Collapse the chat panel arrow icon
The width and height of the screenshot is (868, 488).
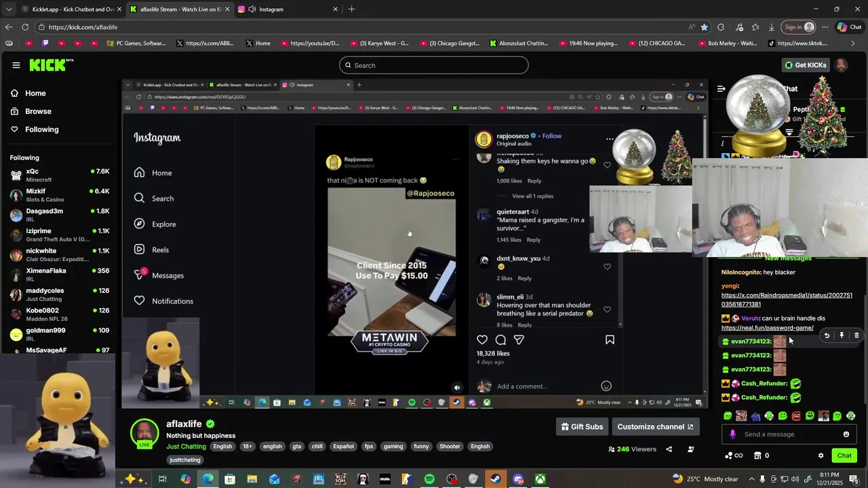point(721,89)
